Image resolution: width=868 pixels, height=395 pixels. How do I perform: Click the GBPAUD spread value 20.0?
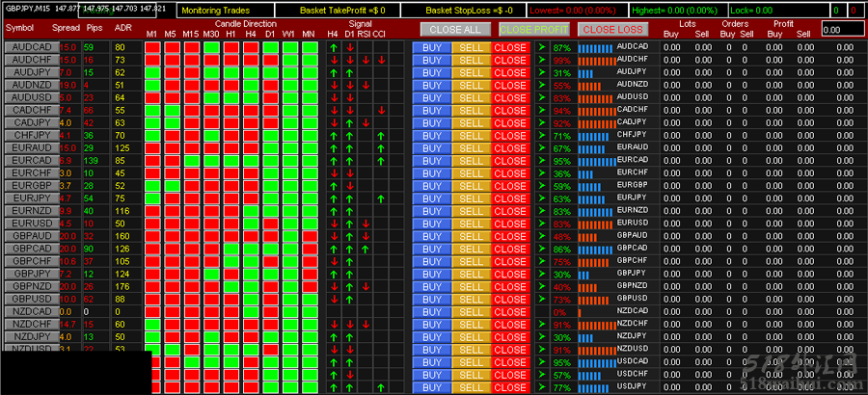[x=67, y=236]
